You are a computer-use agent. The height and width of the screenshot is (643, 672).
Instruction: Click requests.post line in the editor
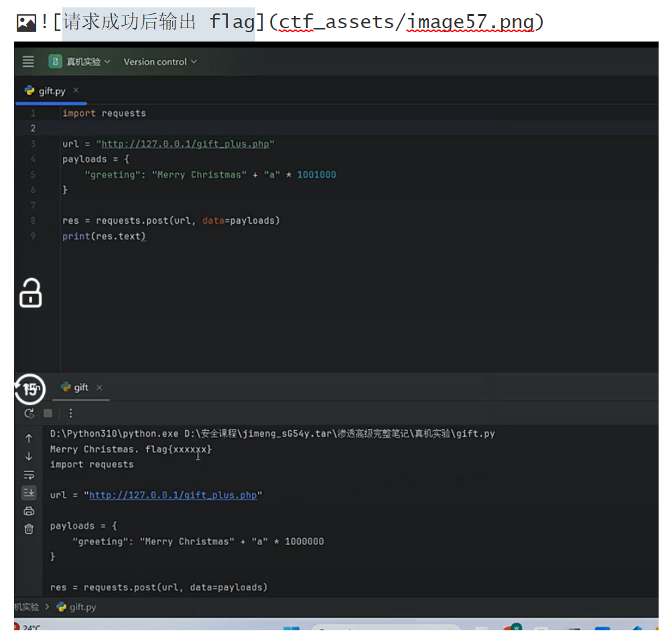click(171, 220)
